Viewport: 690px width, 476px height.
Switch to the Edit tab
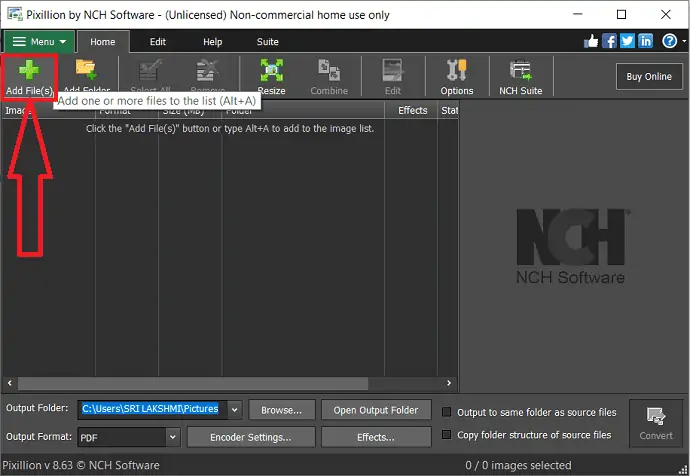click(x=158, y=42)
